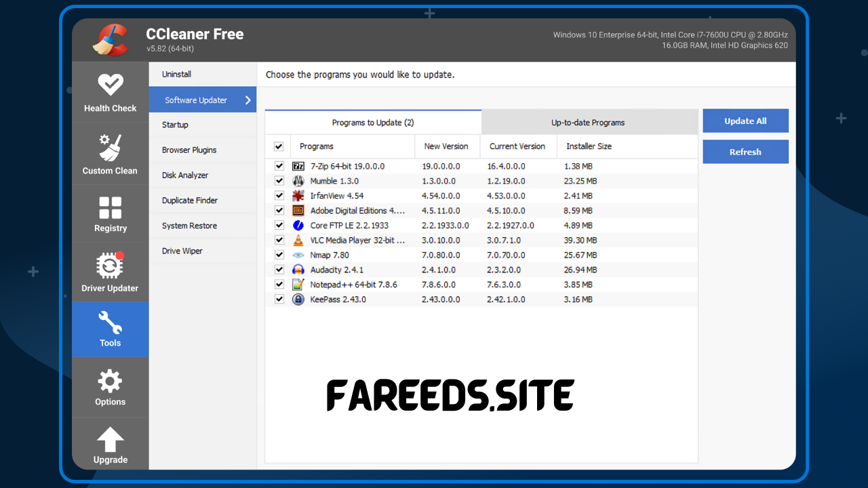Select Software Updater in tools list

click(203, 100)
